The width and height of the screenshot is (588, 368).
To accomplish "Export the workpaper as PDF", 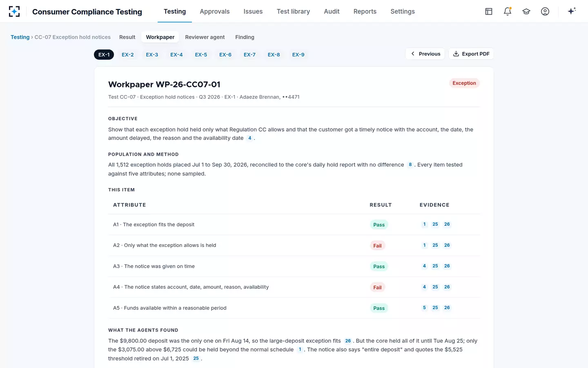I will (471, 54).
